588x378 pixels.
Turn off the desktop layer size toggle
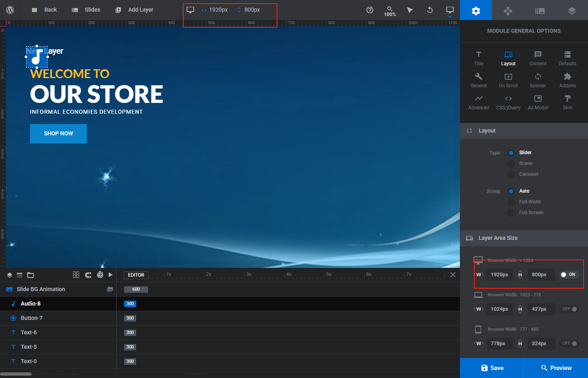tap(568, 275)
